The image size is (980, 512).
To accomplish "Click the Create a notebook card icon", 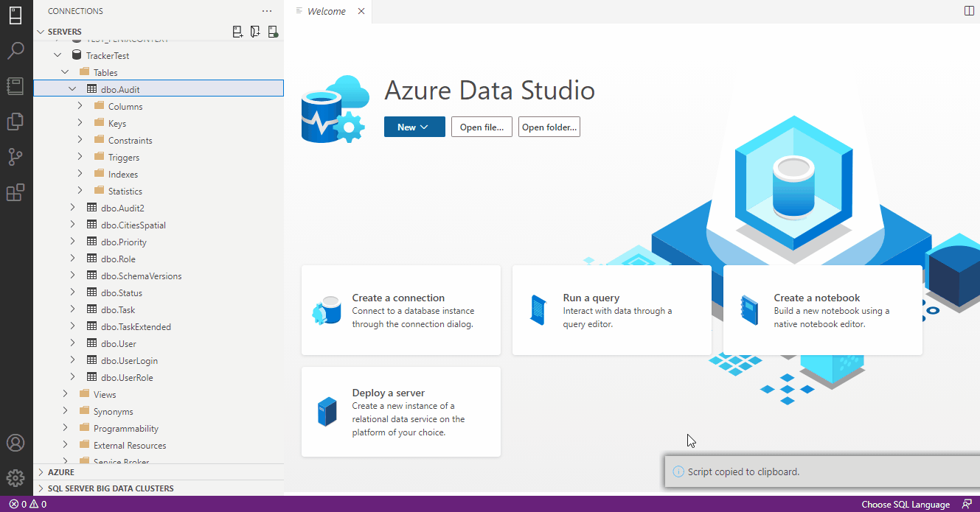I will 749,309.
